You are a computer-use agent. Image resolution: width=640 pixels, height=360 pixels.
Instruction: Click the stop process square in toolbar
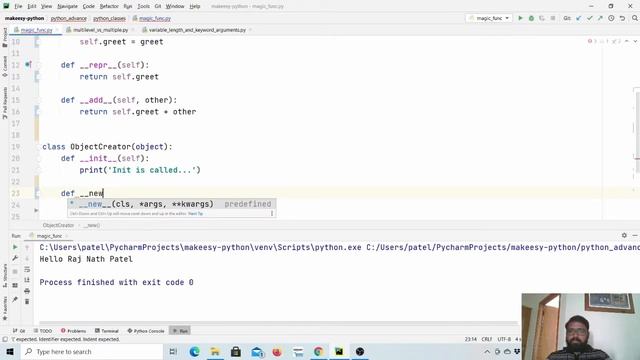click(553, 18)
